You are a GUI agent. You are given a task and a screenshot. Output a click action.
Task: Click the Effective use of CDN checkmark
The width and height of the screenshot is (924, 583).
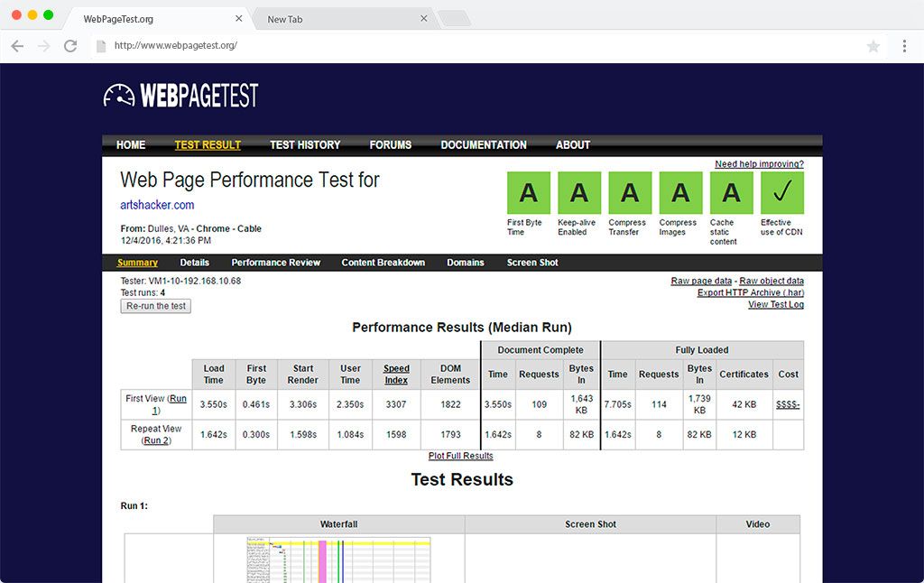782,193
